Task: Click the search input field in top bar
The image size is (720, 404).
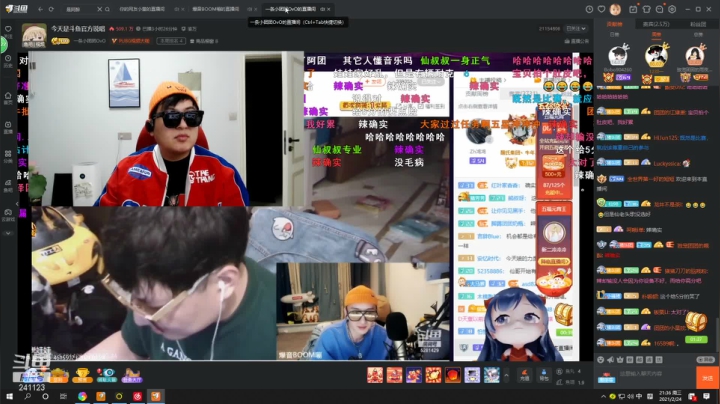Action: coord(79,9)
